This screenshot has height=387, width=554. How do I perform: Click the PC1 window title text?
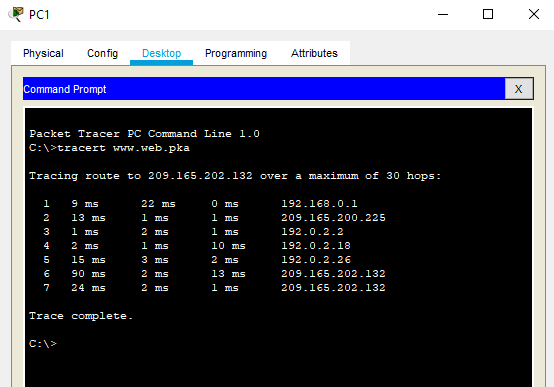coord(39,15)
